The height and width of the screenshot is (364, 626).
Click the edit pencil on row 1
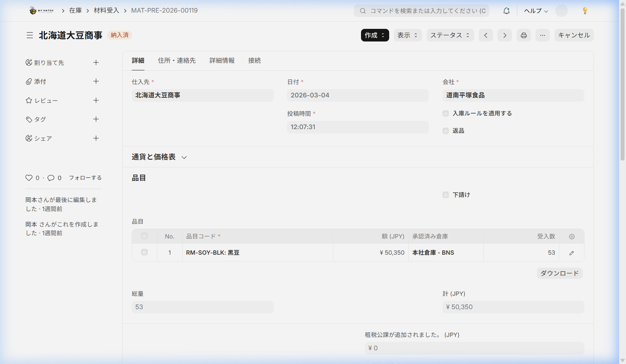click(x=571, y=253)
